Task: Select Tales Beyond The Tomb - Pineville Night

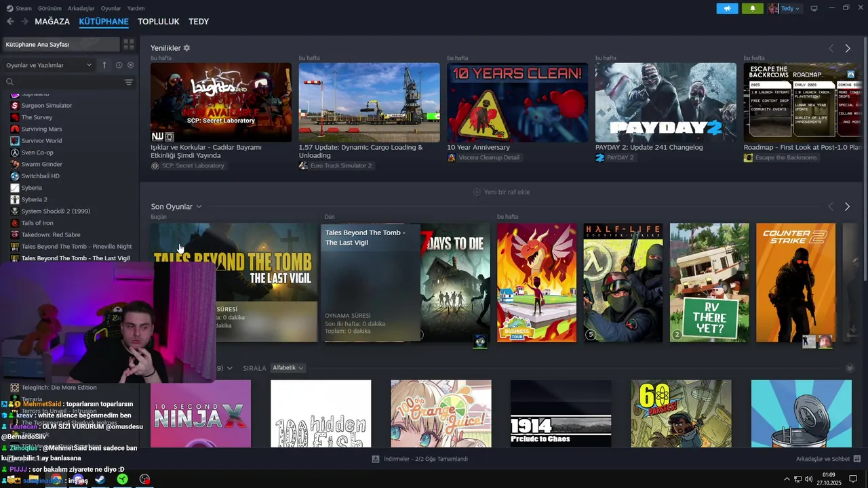Action: pos(76,247)
